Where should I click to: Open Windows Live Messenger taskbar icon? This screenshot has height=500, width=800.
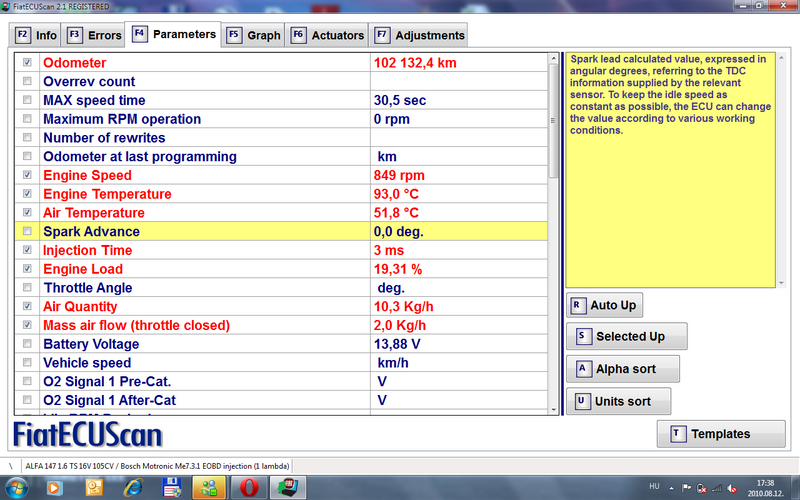[x=209, y=488]
